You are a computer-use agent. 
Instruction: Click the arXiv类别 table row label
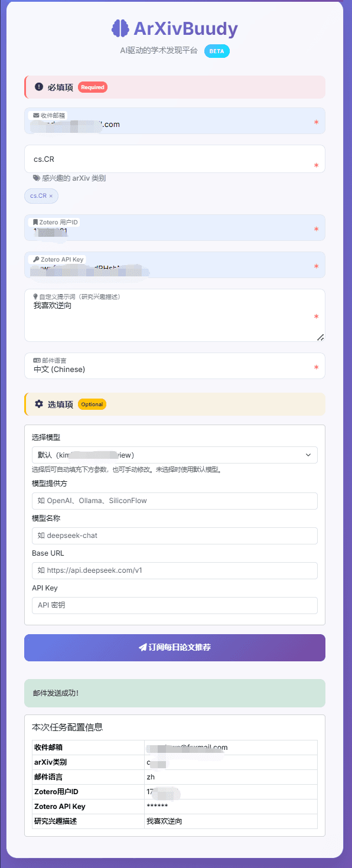(51, 762)
